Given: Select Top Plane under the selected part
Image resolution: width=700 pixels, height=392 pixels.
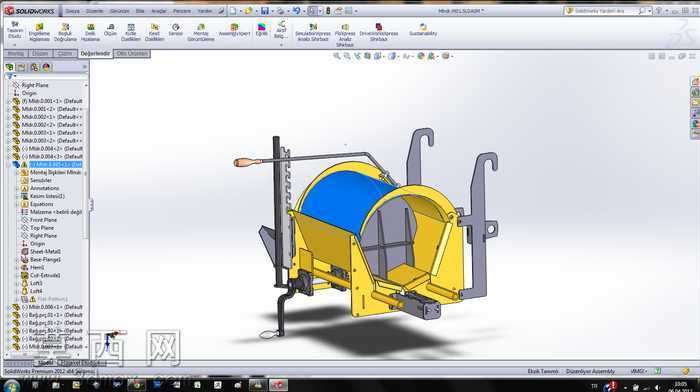Looking at the screenshot, I should tap(42, 228).
